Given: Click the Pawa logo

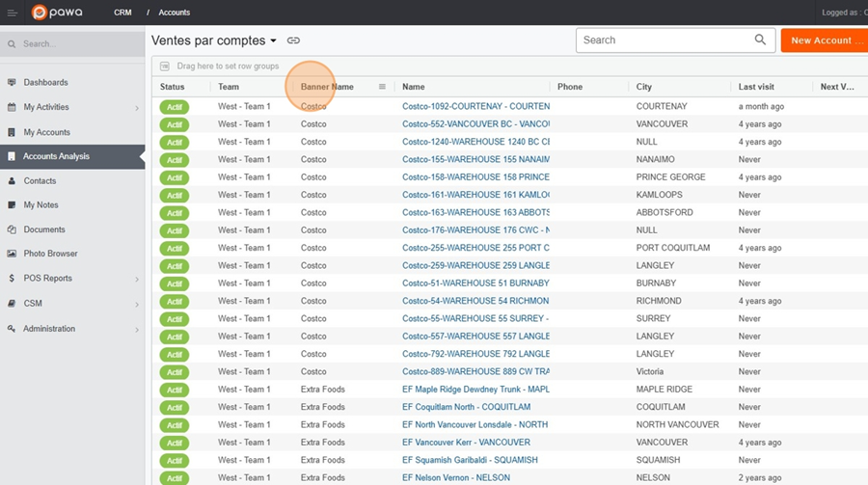Looking at the screenshot, I should pyautogui.click(x=58, y=13).
